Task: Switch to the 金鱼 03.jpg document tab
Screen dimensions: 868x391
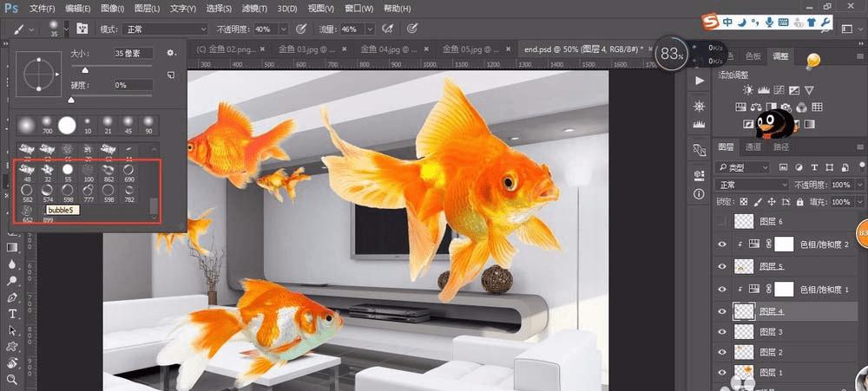Action: 306,49
